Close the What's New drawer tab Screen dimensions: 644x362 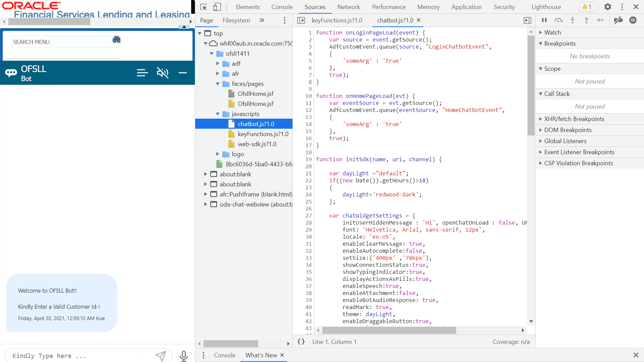282,355
